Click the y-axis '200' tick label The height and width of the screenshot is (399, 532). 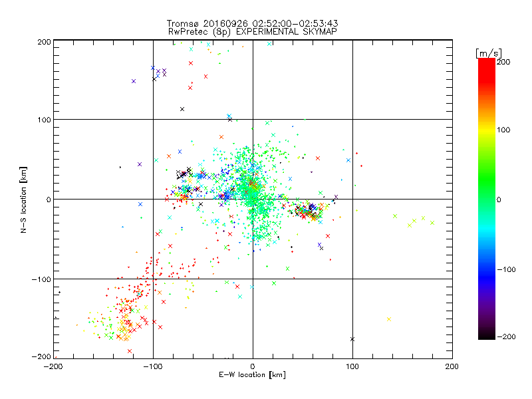[x=44, y=42]
